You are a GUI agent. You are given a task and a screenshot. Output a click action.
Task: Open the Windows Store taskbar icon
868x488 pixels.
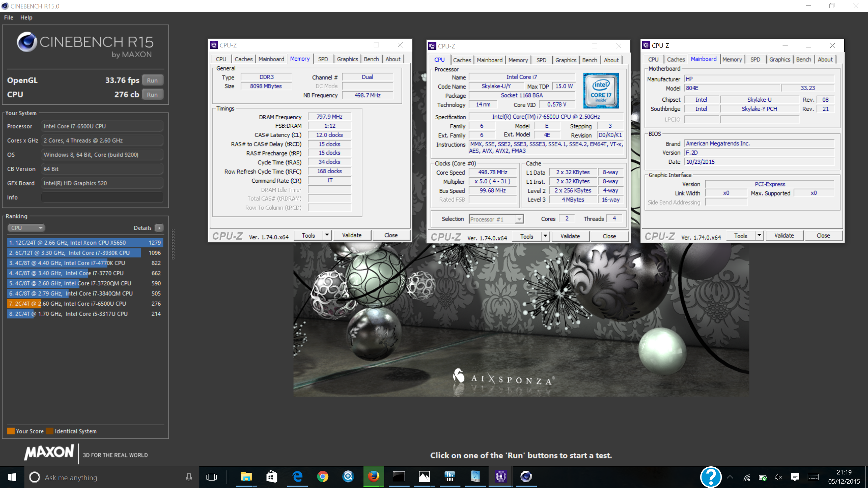272,477
